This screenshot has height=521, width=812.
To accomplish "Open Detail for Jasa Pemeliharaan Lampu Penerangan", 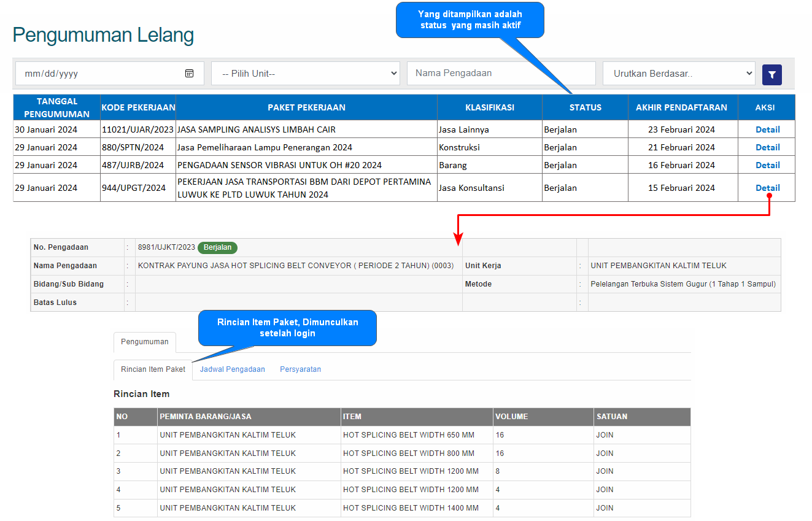I will pyautogui.click(x=767, y=147).
